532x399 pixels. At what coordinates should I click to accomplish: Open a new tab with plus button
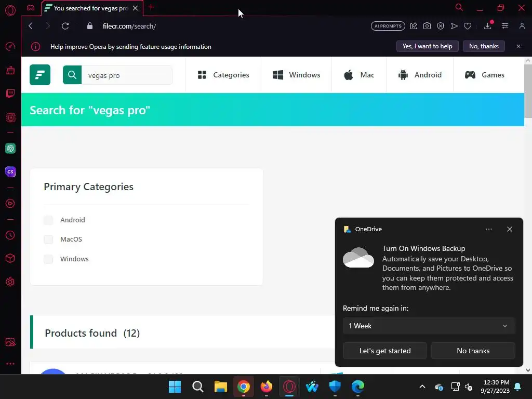pyautogui.click(x=151, y=7)
